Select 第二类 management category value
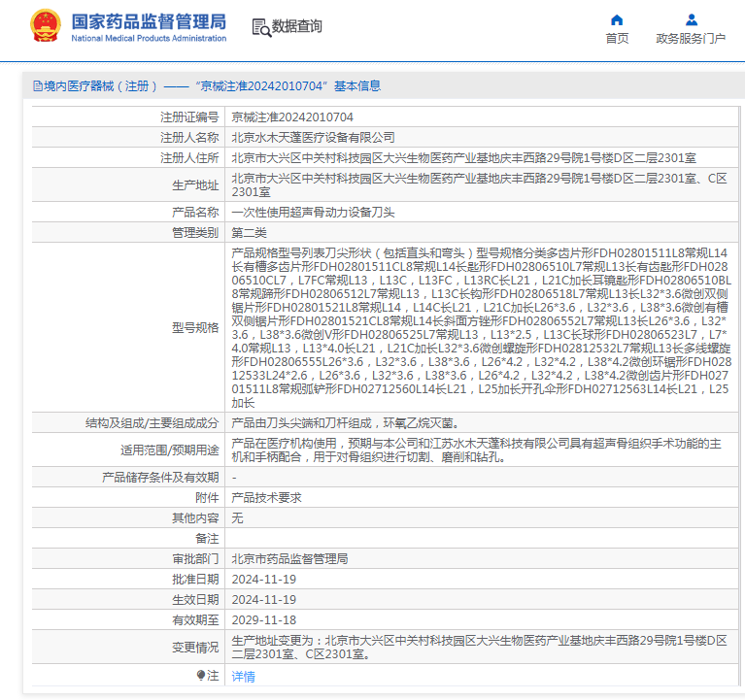Image resolution: width=745 pixels, height=700 pixels. [249, 233]
